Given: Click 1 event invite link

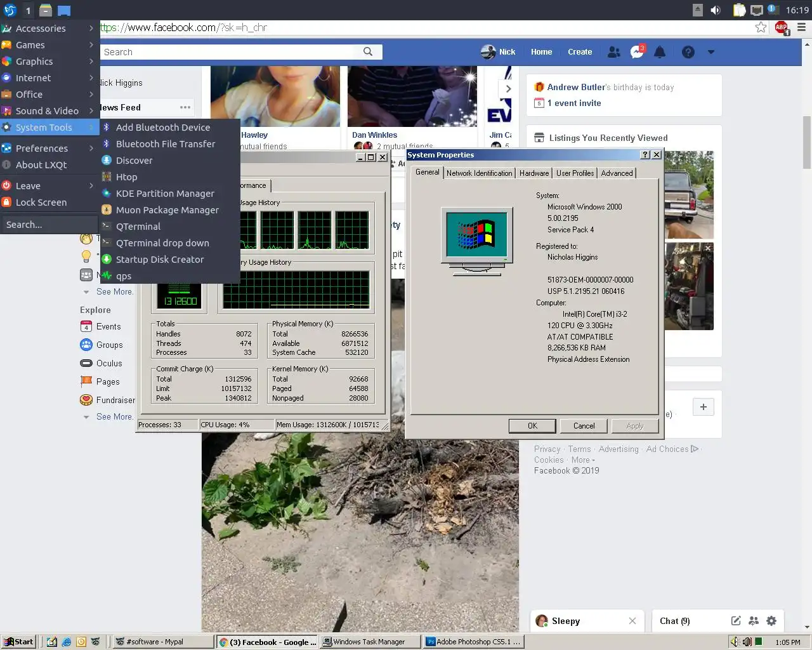Looking at the screenshot, I should coord(574,103).
